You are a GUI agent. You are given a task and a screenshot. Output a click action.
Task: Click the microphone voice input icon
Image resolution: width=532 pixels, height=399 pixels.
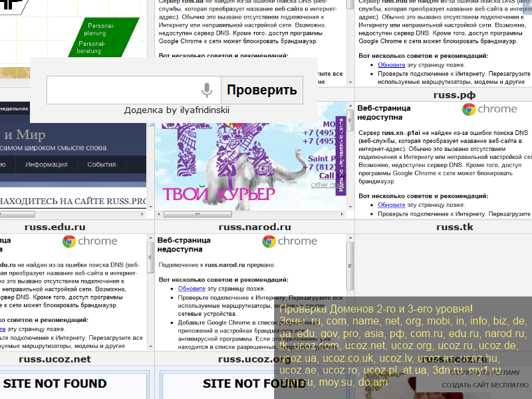pyautogui.click(x=207, y=90)
